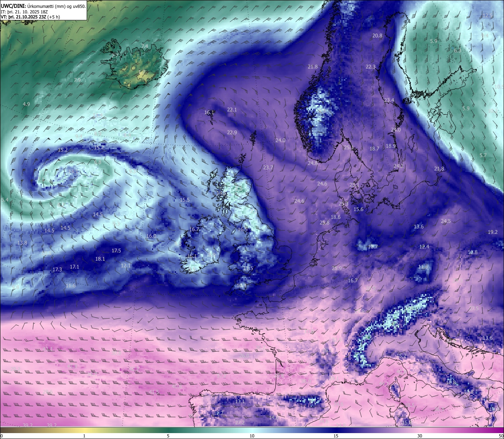
Task: Click the 24.8 value near southern Norway
Action: (x=313, y=163)
